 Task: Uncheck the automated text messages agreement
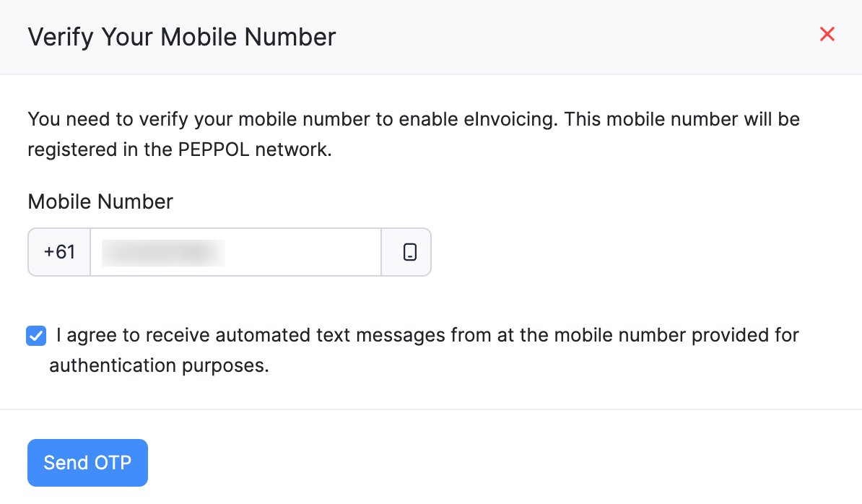(35, 335)
